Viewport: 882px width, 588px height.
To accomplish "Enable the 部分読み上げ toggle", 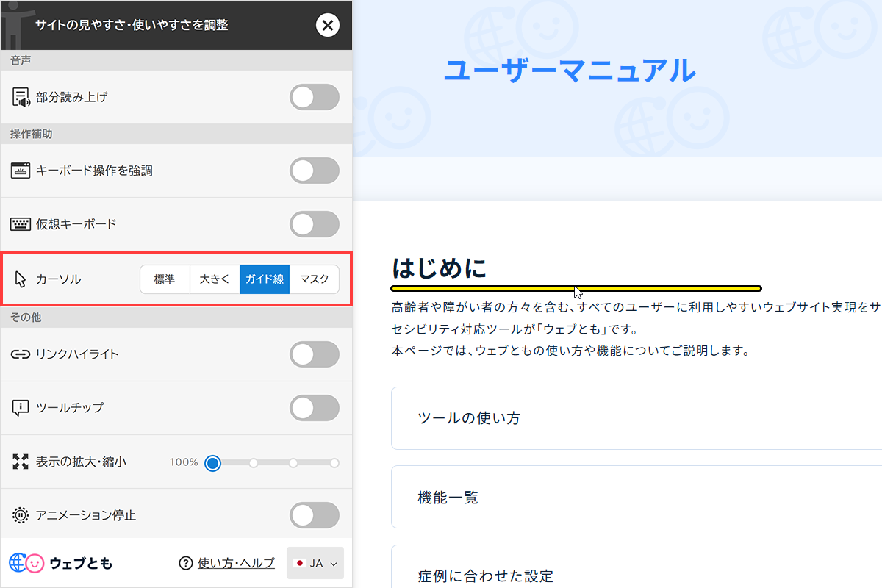I will pos(315,96).
